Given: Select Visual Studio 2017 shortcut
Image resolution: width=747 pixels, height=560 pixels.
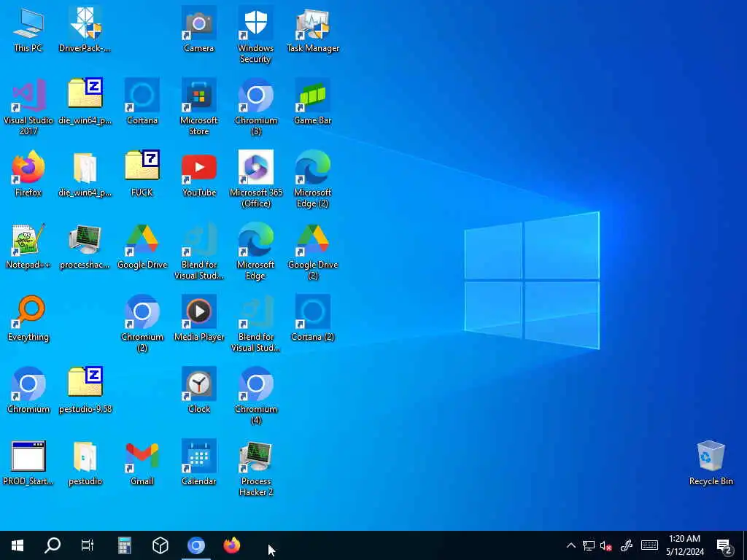Looking at the screenshot, I should click(x=28, y=107).
